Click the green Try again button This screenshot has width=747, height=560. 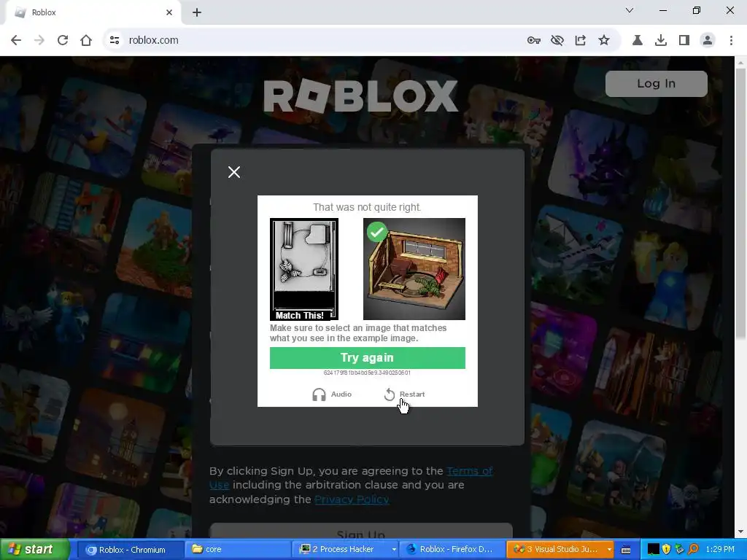point(368,357)
